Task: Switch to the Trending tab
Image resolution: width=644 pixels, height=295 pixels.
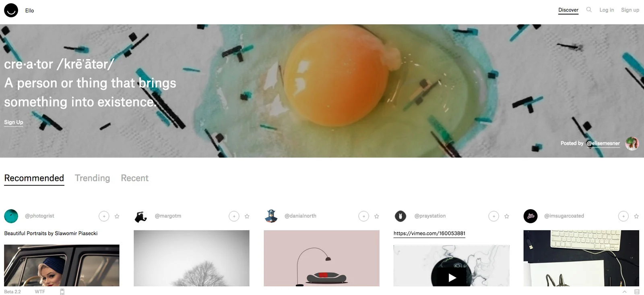Action: [x=92, y=178]
